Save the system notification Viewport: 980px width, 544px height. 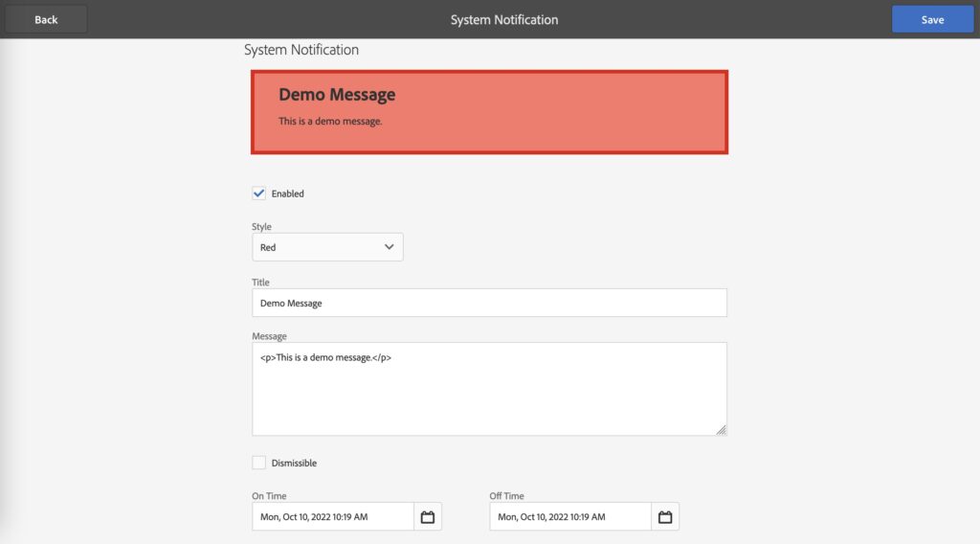click(932, 19)
